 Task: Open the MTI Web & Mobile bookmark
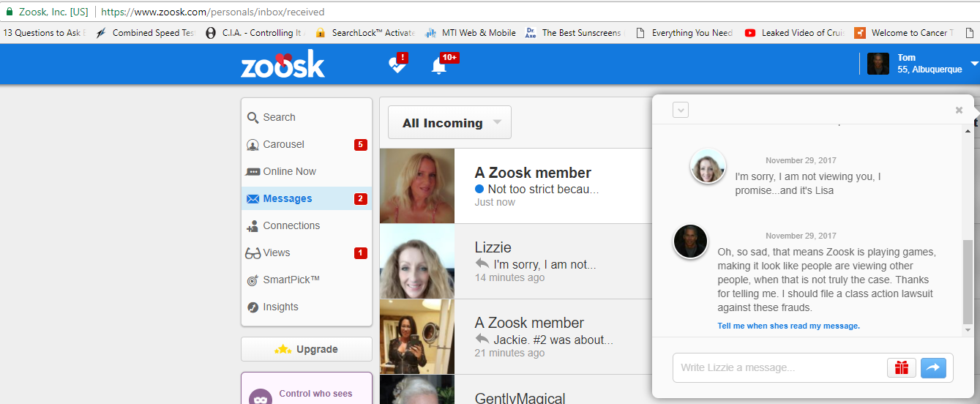point(471,33)
